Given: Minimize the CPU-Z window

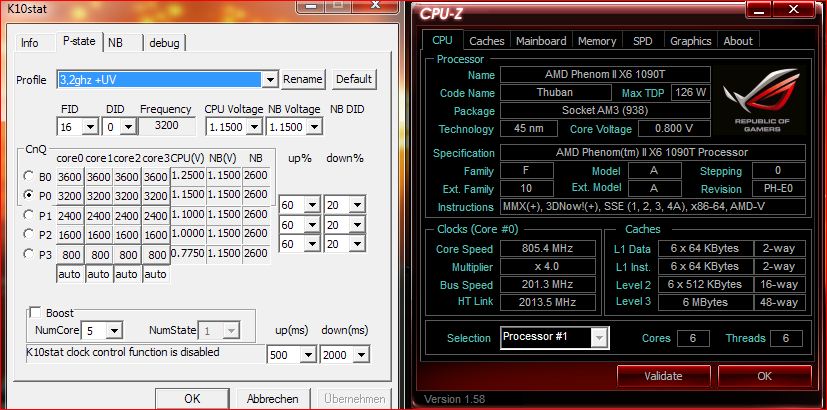Looking at the screenshot, I should [758, 8].
